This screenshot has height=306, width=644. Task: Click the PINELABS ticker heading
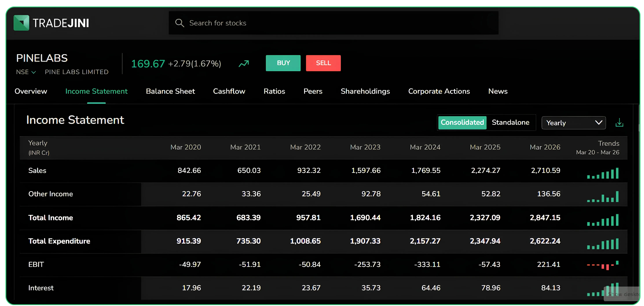tap(42, 58)
